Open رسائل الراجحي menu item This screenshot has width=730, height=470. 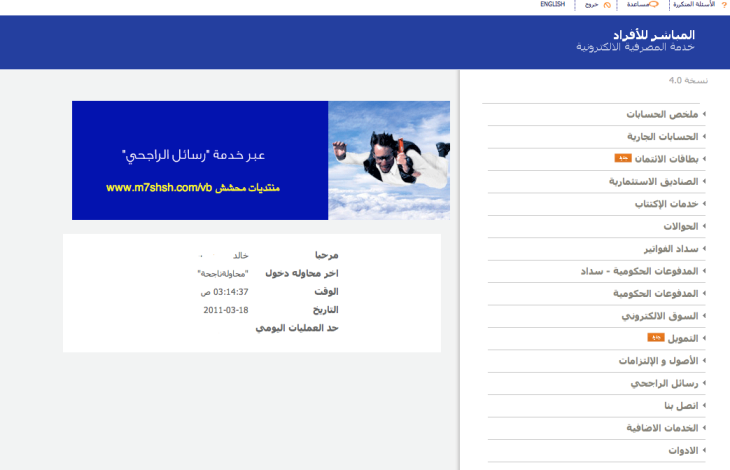click(664, 383)
